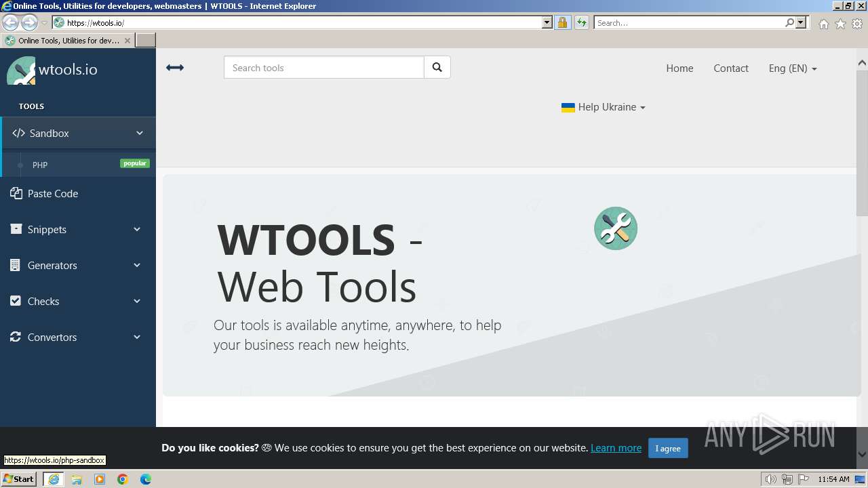Click the Ukraine flag icon
Image resolution: width=868 pixels, height=488 pixels.
tap(568, 107)
